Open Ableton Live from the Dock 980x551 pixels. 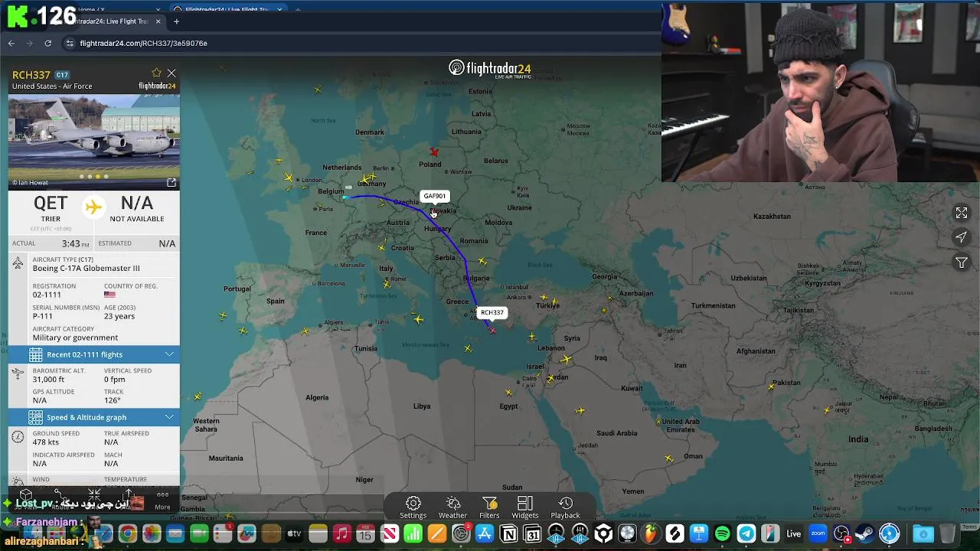794,534
